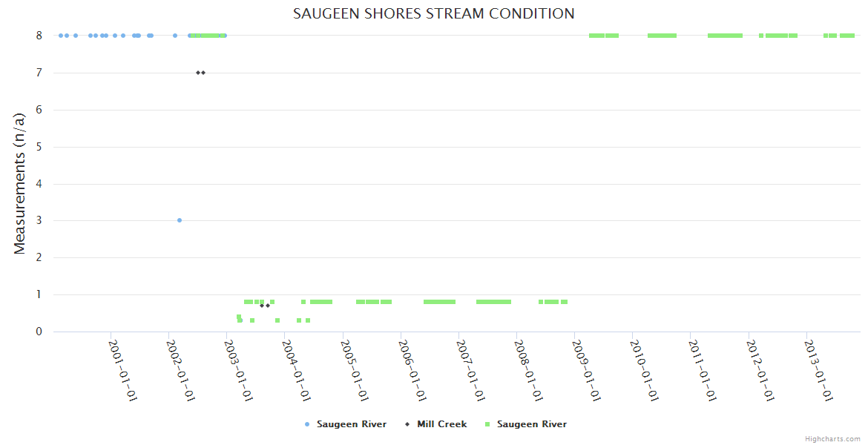This screenshot has height=445, width=868.
Task: Select the lone blue point at value 3
Action: point(180,220)
